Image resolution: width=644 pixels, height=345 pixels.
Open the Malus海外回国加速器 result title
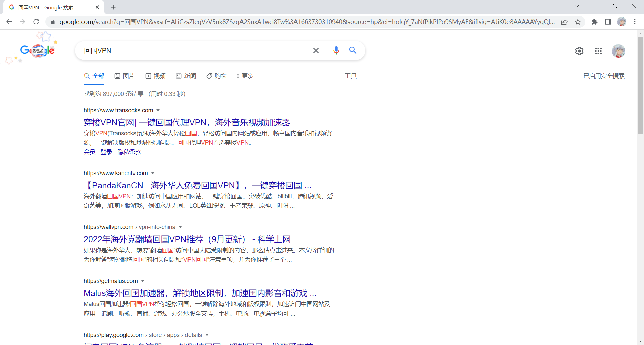(x=200, y=293)
